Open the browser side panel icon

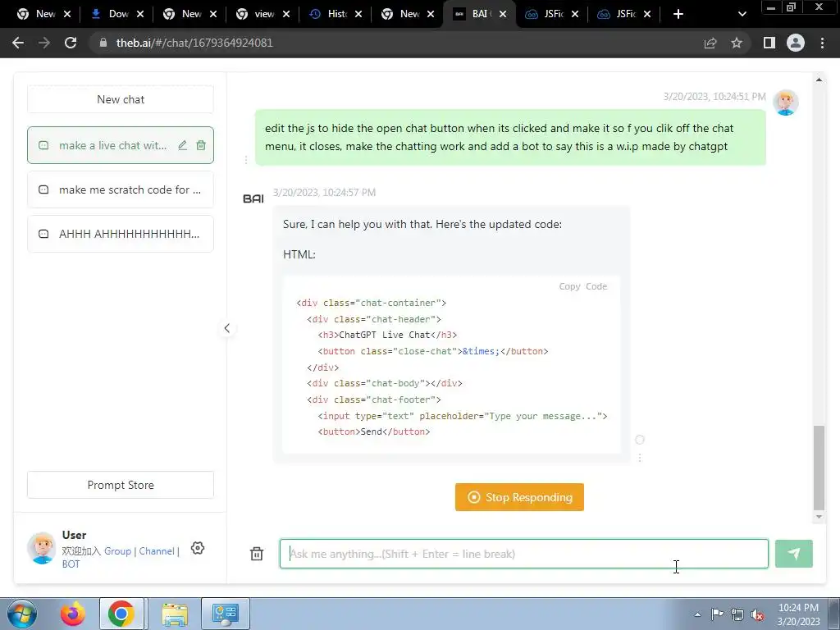click(769, 43)
